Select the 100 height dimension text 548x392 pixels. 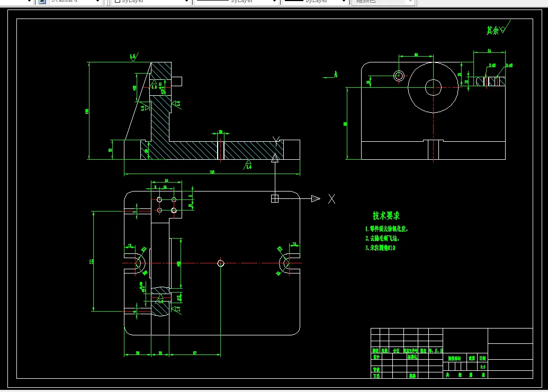click(87, 111)
